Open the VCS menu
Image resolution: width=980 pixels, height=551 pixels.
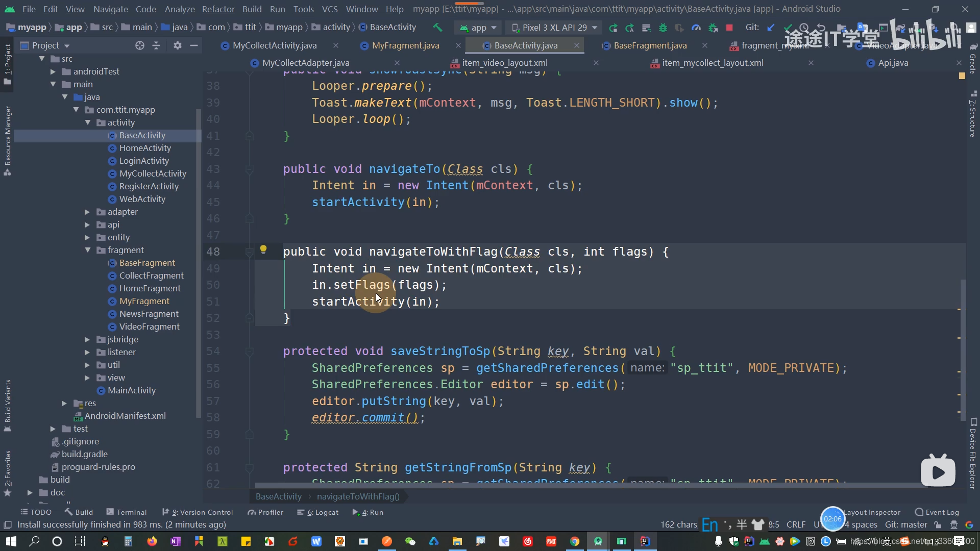pyautogui.click(x=330, y=9)
